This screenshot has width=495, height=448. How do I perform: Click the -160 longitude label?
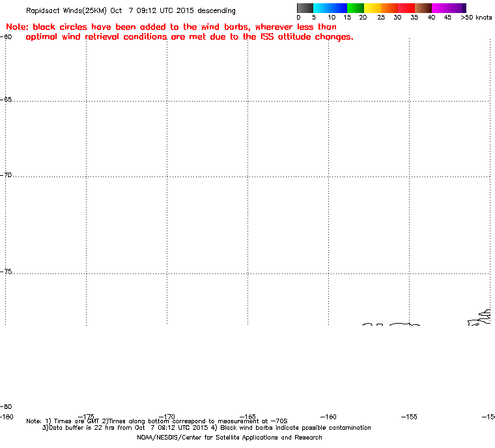328,417
